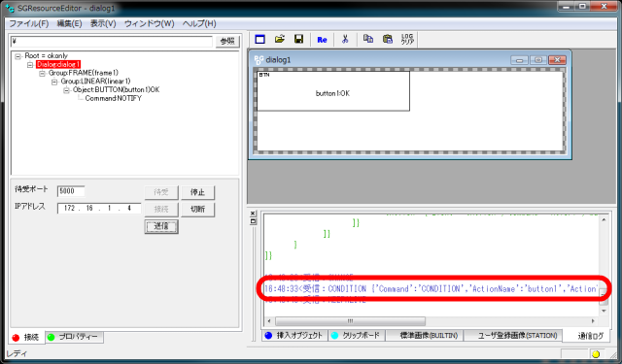
Task: Click the dialog1 child window title bar
Action: pyautogui.click(x=410, y=60)
